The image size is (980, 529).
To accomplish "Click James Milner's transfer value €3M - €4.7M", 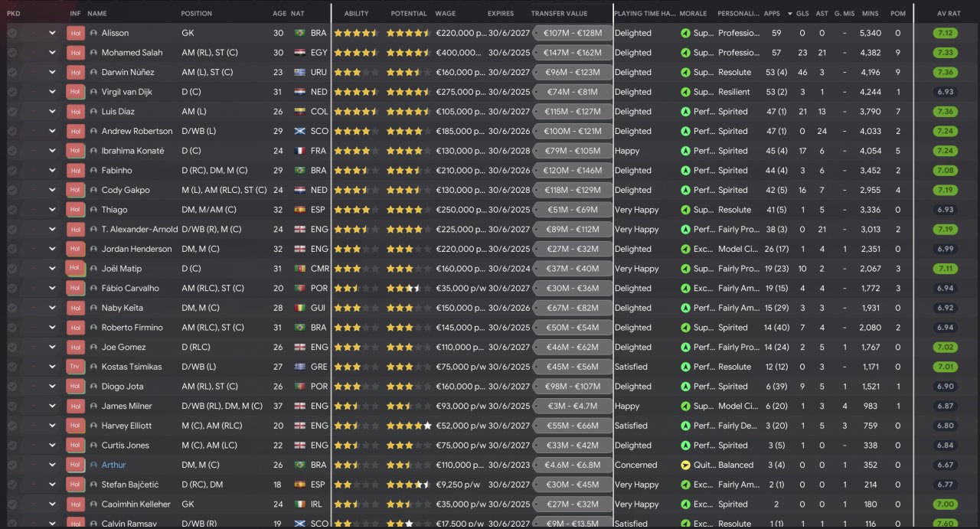I will click(572, 406).
